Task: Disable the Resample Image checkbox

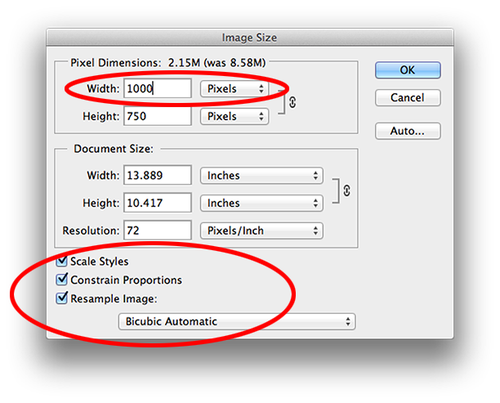Action: (62, 298)
